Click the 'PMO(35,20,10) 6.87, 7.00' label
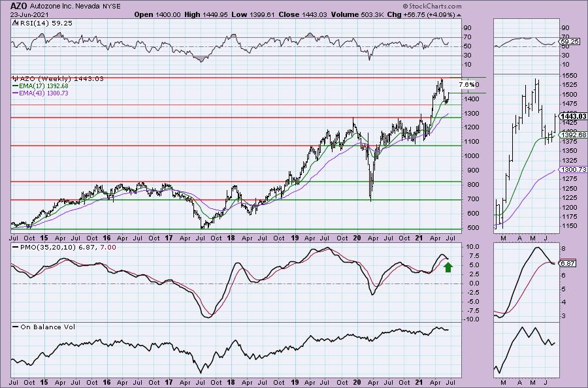This screenshot has height=388, width=588. [x=68, y=248]
